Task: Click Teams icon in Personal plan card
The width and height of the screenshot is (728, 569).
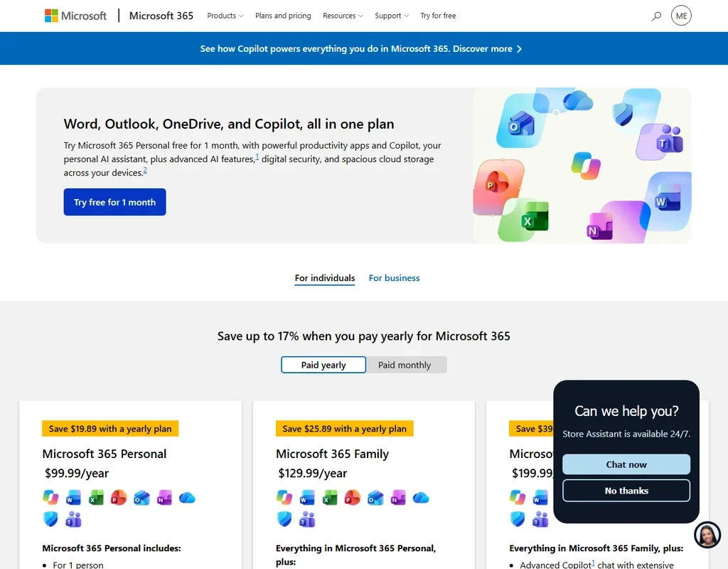Action: point(73,519)
